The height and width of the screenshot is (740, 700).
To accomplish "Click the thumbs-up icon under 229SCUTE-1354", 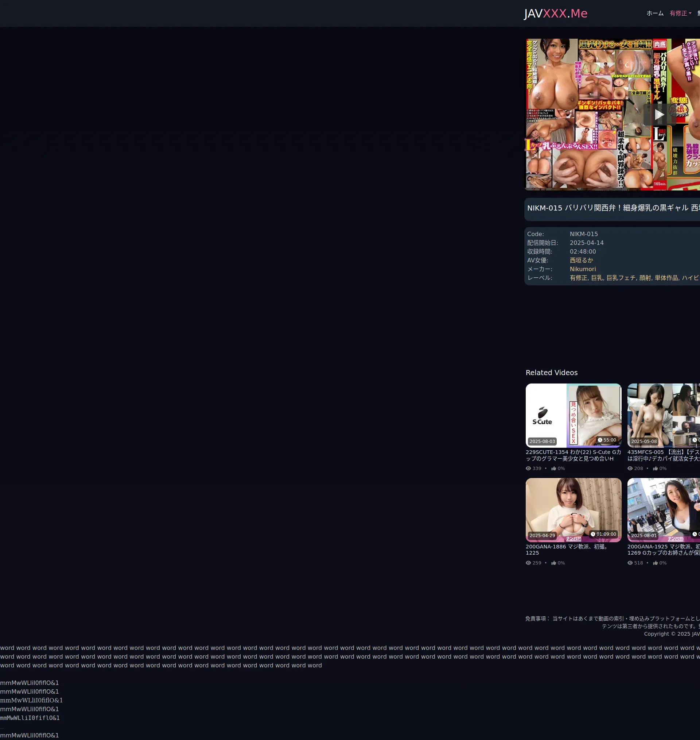I will click(x=553, y=468).
